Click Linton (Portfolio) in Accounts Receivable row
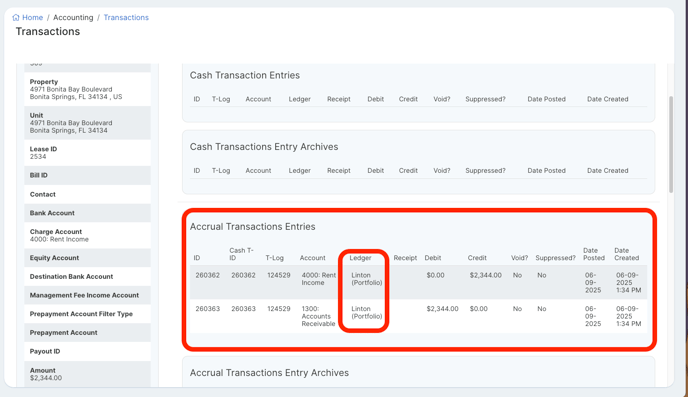 point(366,312)
